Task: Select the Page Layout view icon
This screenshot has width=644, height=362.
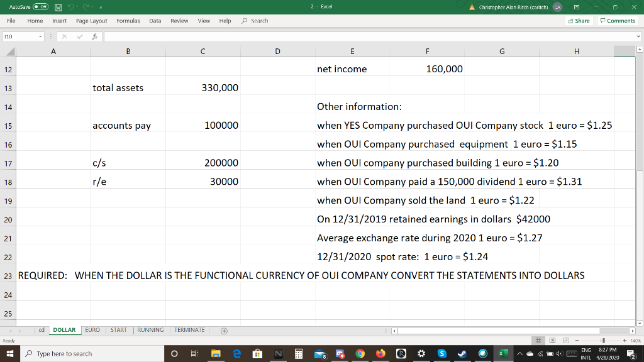Action: click(x=553, y=340)
